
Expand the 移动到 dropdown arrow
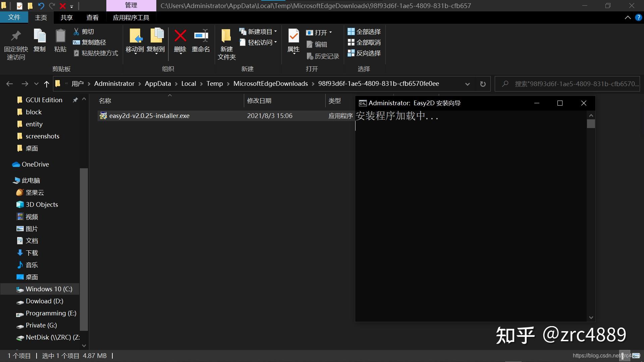point(136,54)
